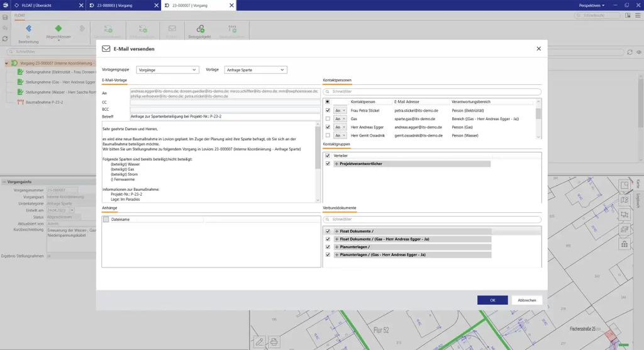The image size is (644, 350).
Task: Expand the Projektverantwortlicher group
Action: 336,164
